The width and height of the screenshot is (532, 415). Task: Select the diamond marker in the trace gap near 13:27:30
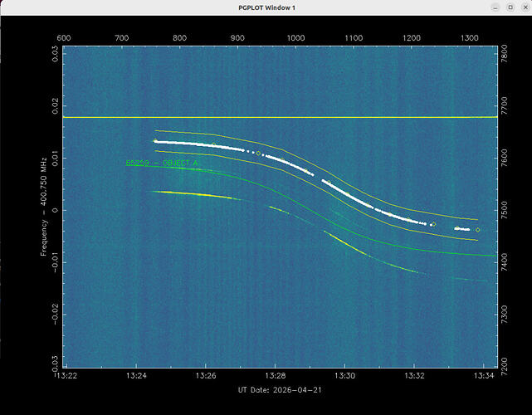258,154
